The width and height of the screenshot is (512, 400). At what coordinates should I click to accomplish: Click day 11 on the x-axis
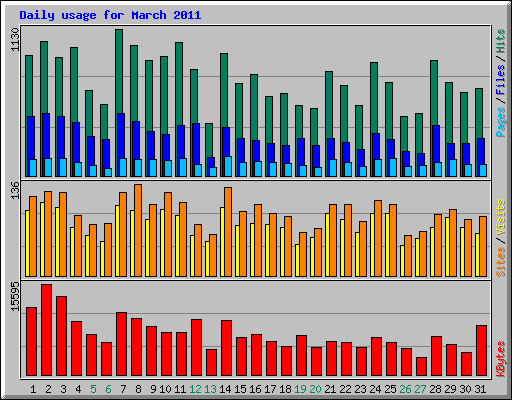180,389
